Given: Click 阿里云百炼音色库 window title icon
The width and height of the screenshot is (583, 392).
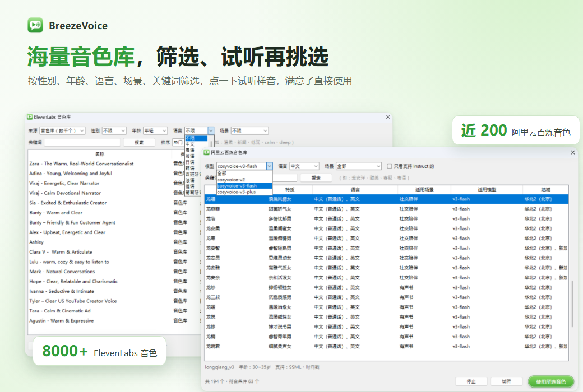Looking at the screenshot, I should pos(207,152).
